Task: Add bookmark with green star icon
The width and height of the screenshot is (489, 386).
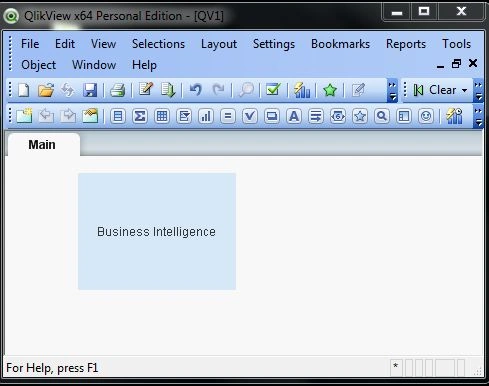Action: (330, 90)
